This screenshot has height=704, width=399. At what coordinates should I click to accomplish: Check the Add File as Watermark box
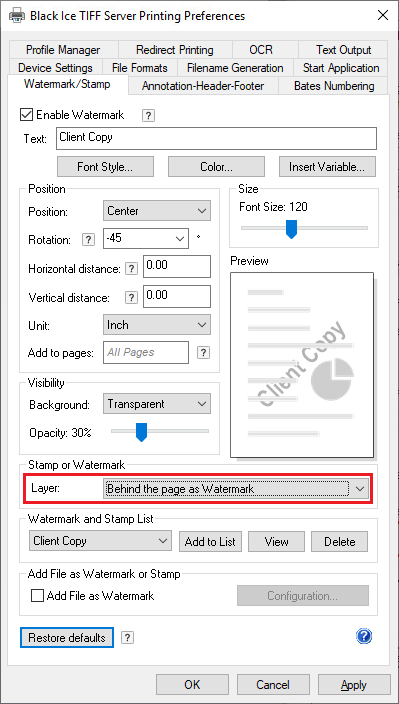(37, 596)
